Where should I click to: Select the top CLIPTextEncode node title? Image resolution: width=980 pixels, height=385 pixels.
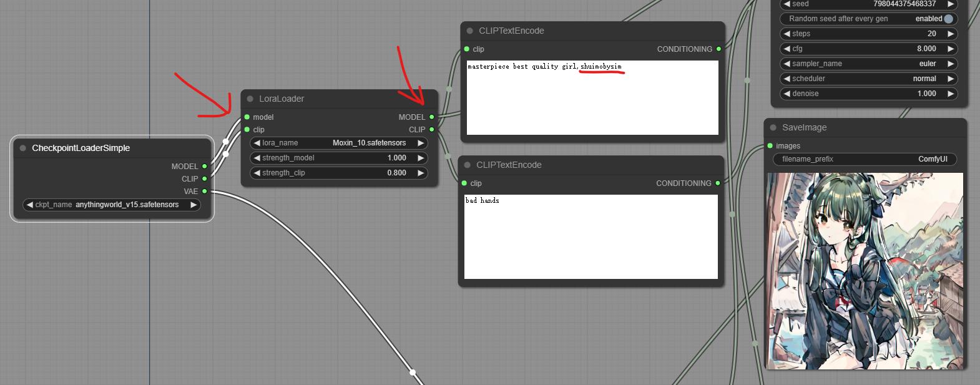click(511, 31)
